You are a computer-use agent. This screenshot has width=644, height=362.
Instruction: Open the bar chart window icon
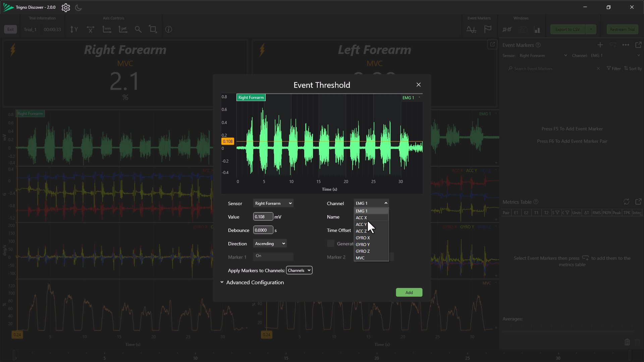coord(537,29)
